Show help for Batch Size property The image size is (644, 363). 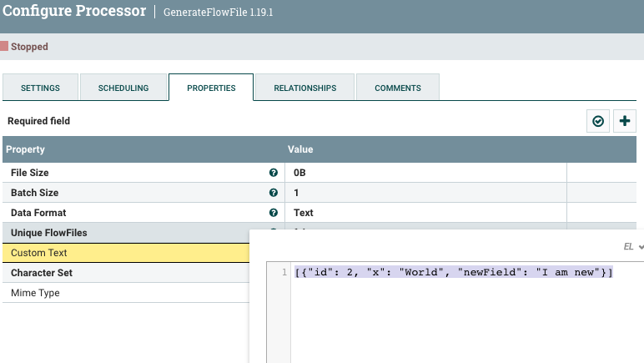[273, 193]
